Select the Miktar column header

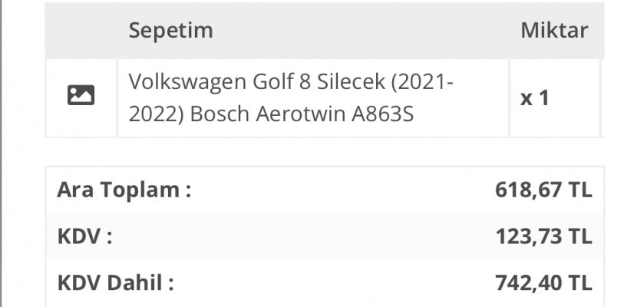tap(554, 31)
